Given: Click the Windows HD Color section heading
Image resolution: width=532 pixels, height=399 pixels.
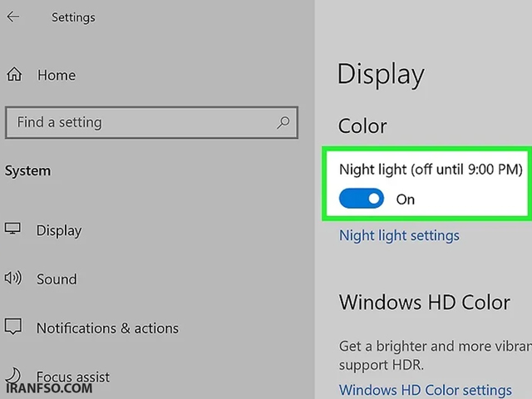Looking at the screenshot, I should pyautogui.click(x=425, y=302).
